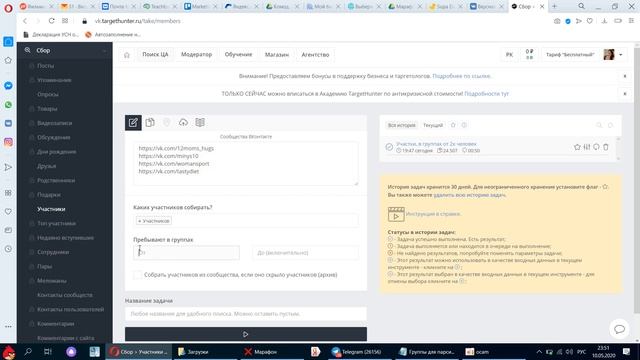This screenshot has width=640, height=360.
Task: Click the tariff "Бесплатный" label
Action: 570,55
